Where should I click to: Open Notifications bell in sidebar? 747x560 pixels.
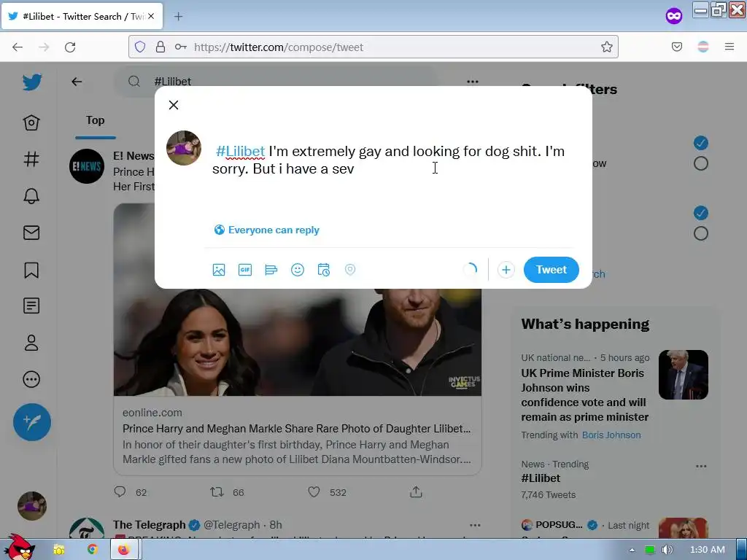click(x=31, y=195)
